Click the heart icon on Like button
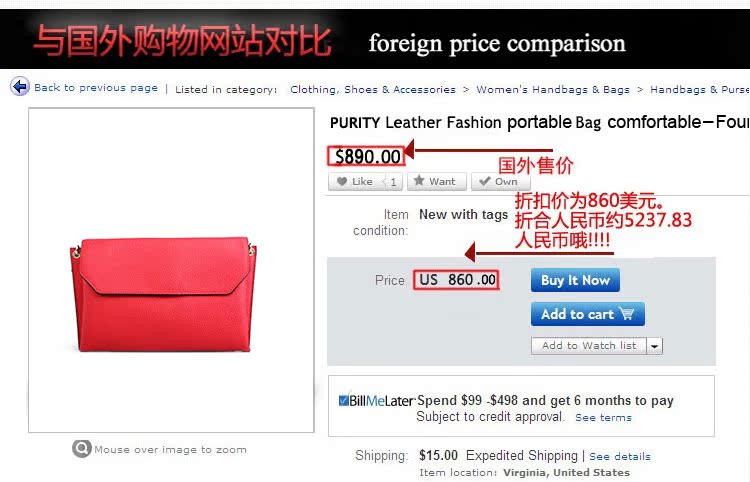The height and width of the screenshot is (482, 750). [x=342, y=181]
